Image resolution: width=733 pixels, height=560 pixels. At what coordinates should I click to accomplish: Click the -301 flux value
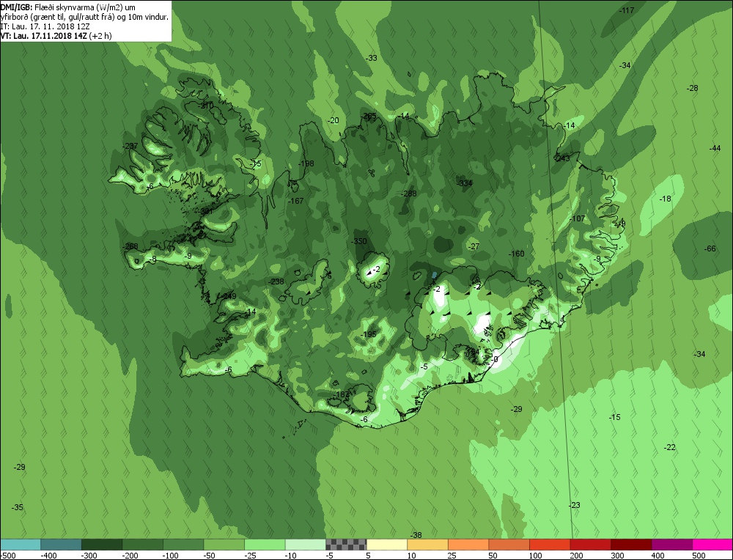[x=206, y=211]
